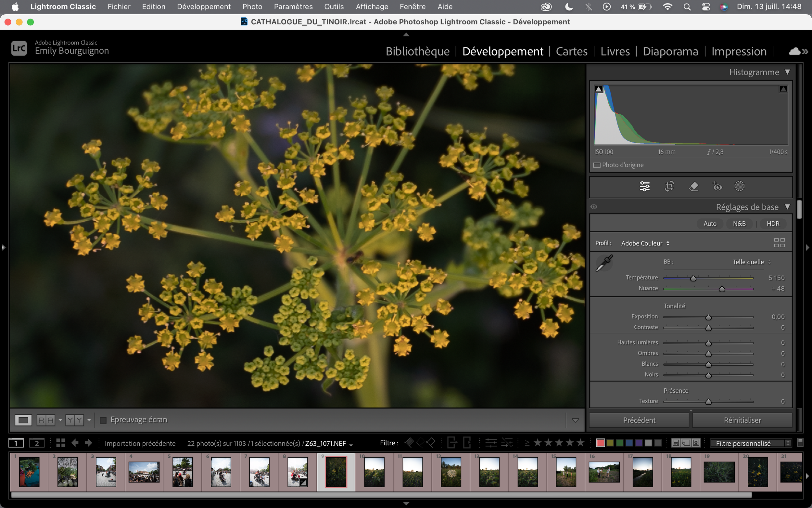Open the Masking tool circle icon
The width and height of the screenshot is (812, 508).
click(x=739, y=186)
